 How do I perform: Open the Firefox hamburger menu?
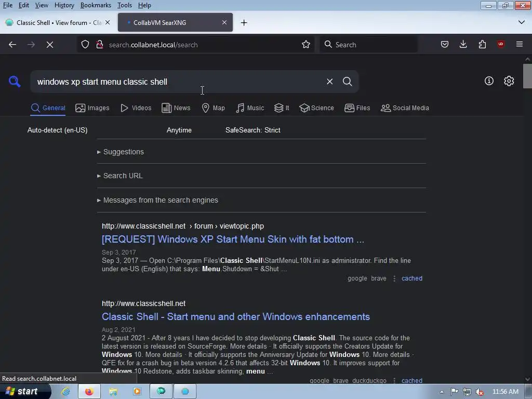point(520,45)
